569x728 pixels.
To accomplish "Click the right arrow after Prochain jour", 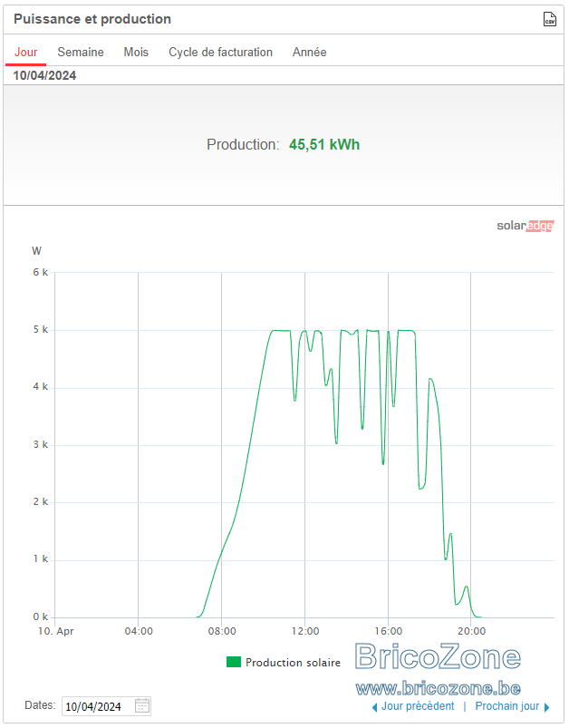I will [x=546, y=707].
